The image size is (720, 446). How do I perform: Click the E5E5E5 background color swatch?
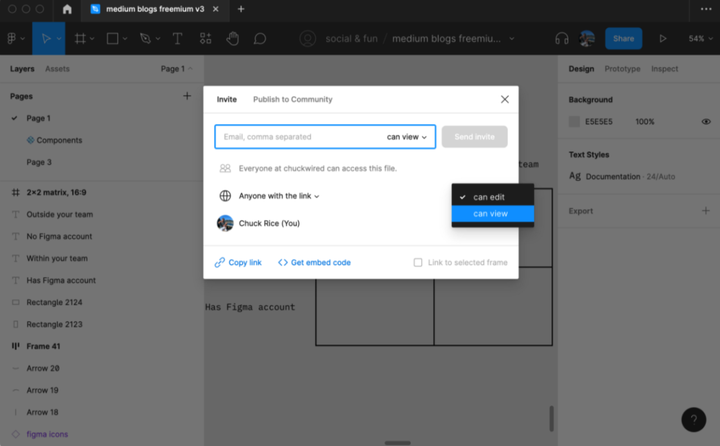pyautogui.click(x=574, y=122)
